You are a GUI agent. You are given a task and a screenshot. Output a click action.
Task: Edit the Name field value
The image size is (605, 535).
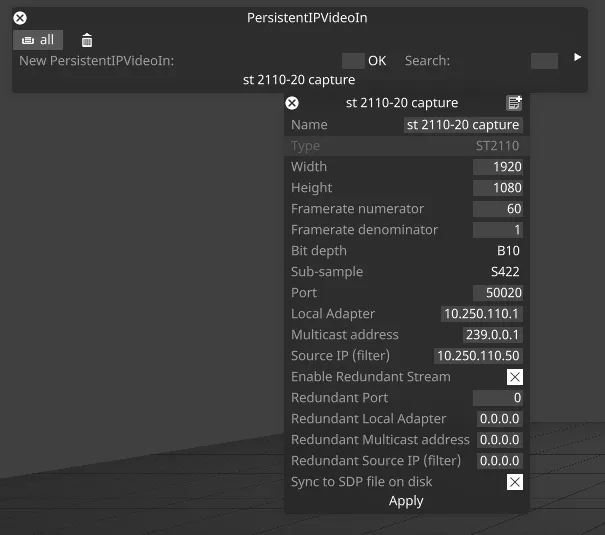click(463, 125)
